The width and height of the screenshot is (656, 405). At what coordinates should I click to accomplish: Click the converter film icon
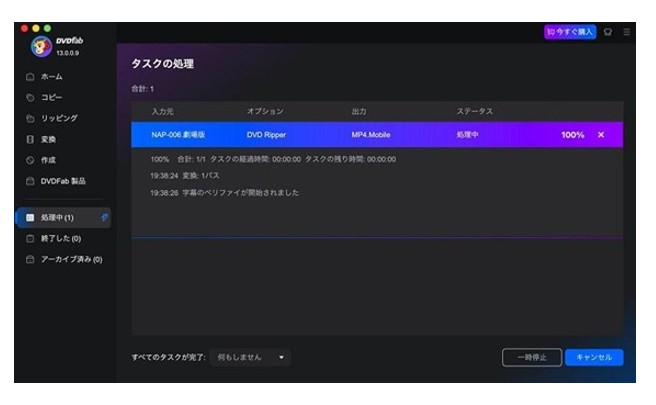tap(30, 139)
